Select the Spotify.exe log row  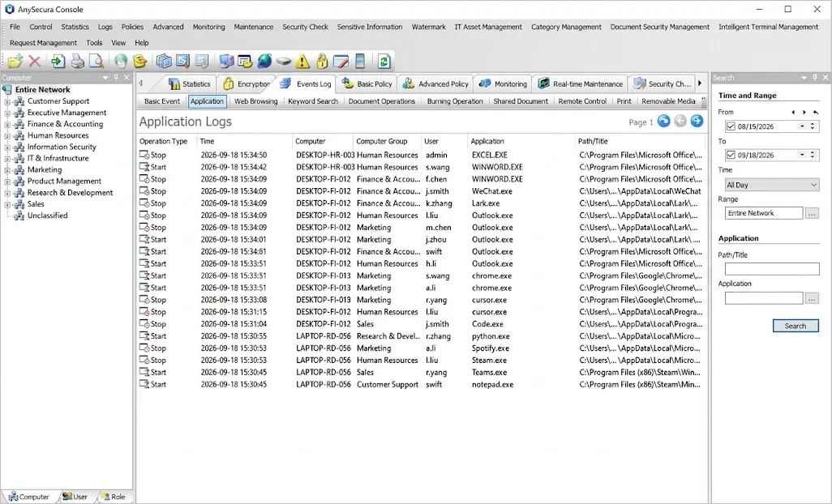[x=422, y=348]
